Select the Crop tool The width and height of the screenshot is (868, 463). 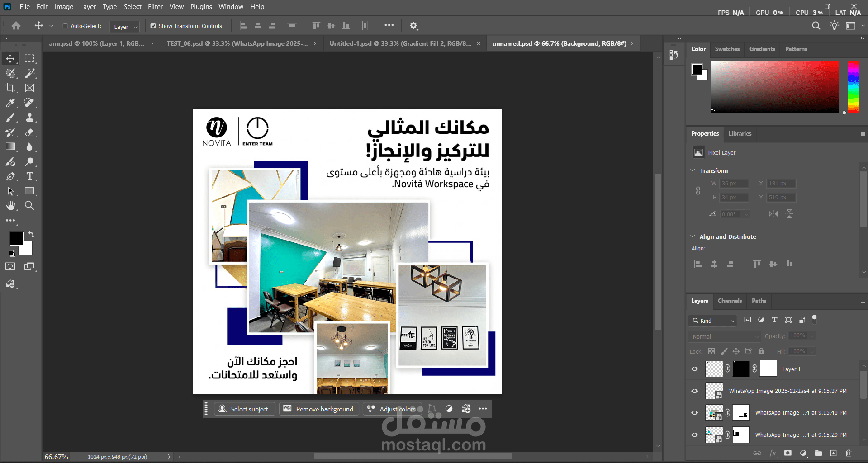coord(11,88)
